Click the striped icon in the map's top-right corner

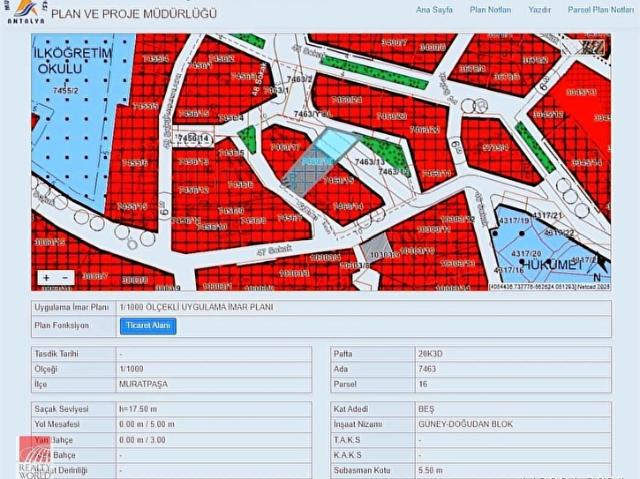[x=593, y=46]
